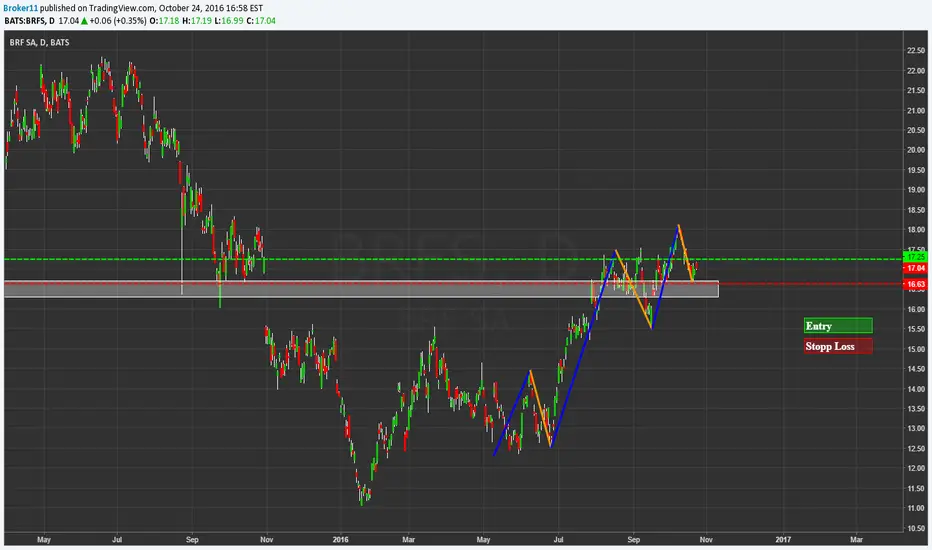The width and height of the screenshot is (932, 550).
Task: Click the BATS:BRFS, D symbol text
Action: pos(30,21)
